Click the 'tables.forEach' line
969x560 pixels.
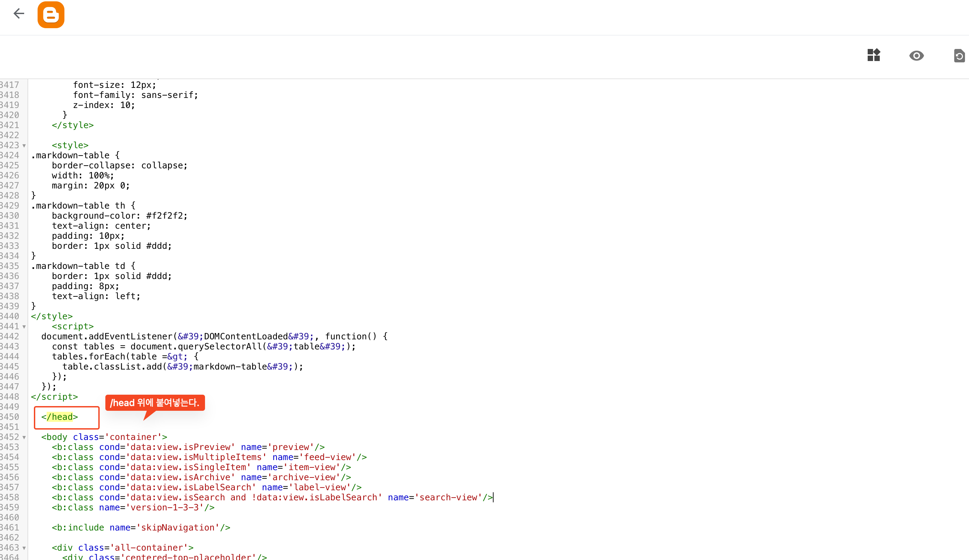pos(125,356)
